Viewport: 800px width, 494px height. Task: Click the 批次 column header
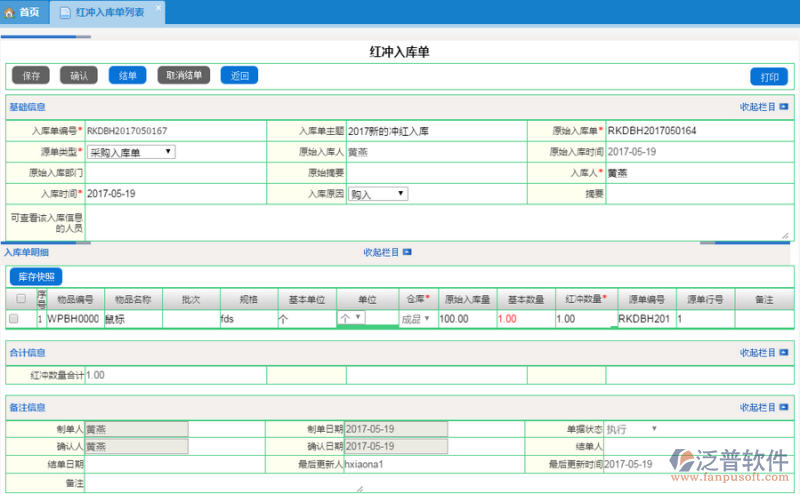pos(191,299)
